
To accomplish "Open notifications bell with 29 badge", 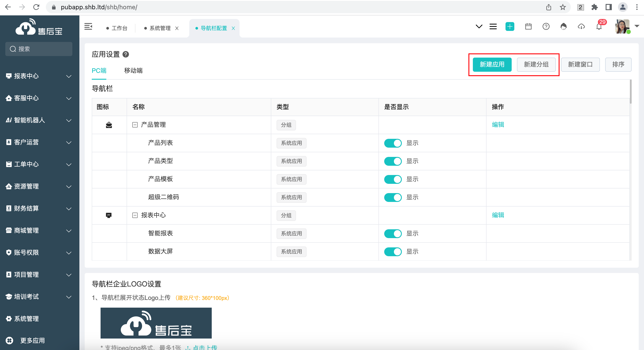I will [599, 26].
